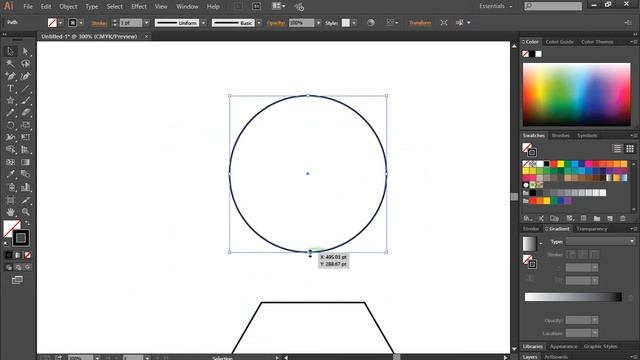This screenshot has height=360, width=640.
Task: Click the toolbox Stroke box
Action: click(x=21, y=238)
